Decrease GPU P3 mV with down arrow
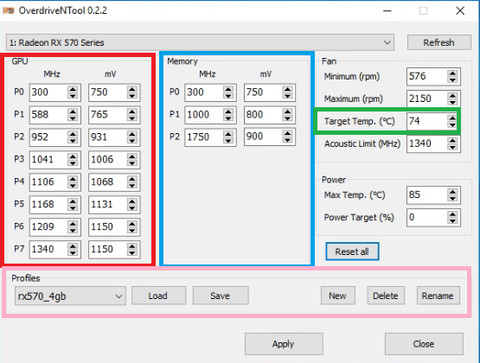This screenshot has width=480, height=363. (132, 164)
